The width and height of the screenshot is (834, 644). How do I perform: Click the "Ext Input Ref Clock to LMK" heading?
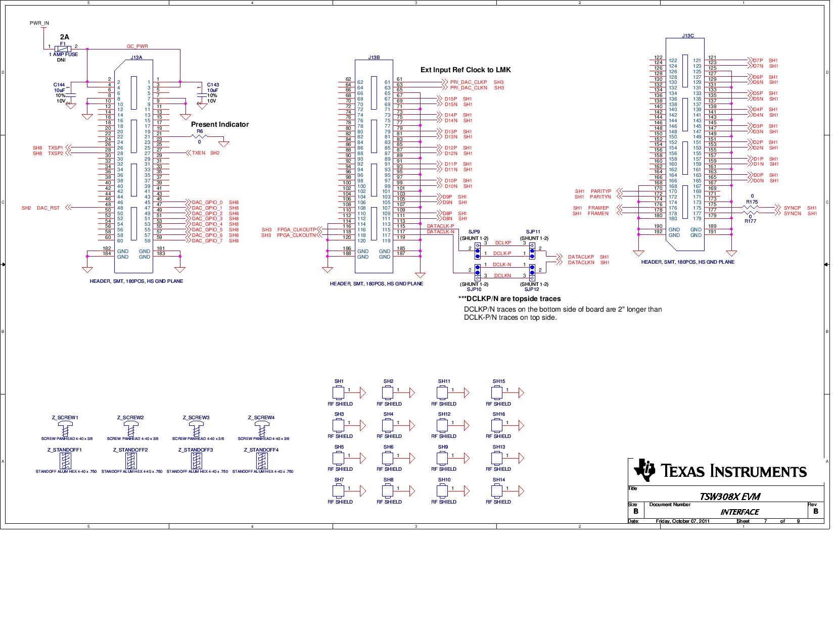[x=466, y=70]
